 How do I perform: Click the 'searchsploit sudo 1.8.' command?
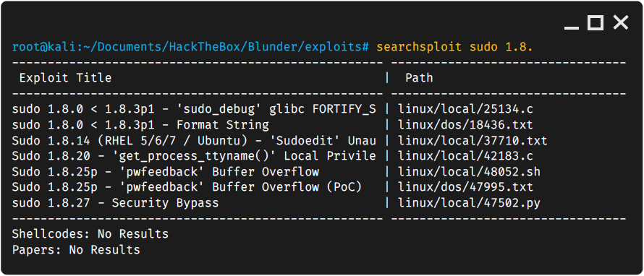click(x=454, y=47)
